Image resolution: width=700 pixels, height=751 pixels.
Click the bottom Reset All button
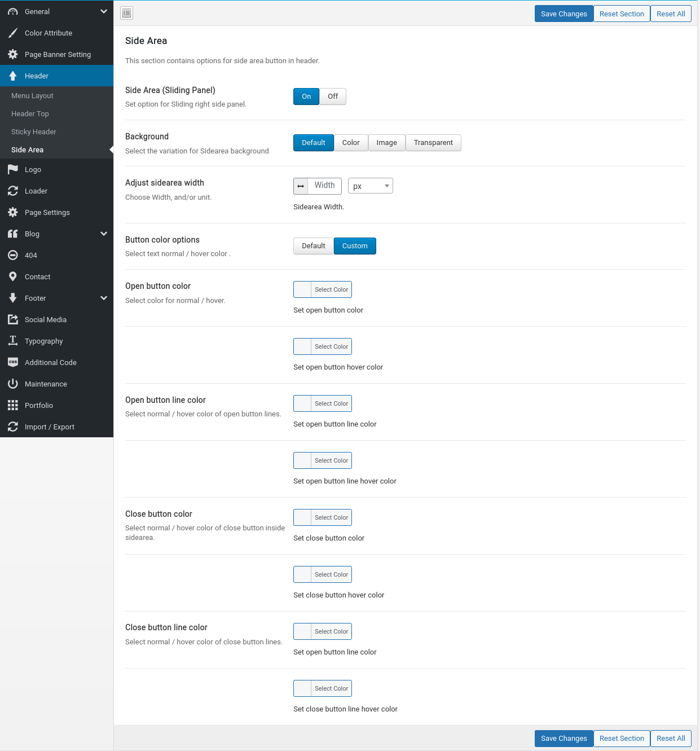click(x=671, y=739)
